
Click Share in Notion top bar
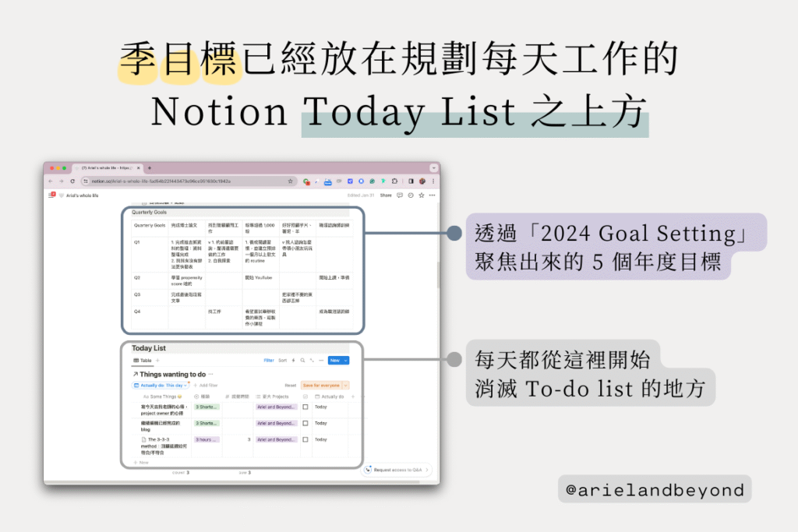tap(386, 196)
